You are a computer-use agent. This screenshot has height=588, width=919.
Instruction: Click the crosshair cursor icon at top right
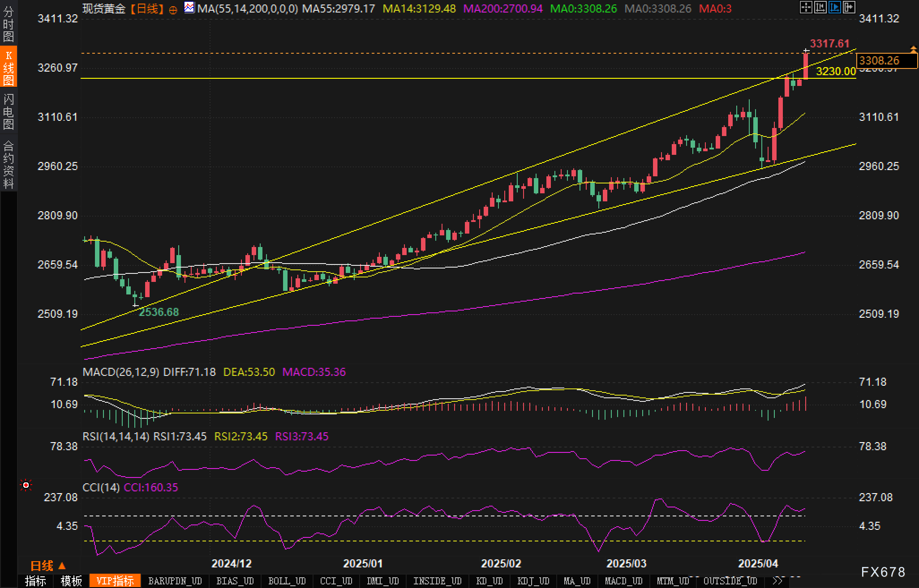coord(806,7)
